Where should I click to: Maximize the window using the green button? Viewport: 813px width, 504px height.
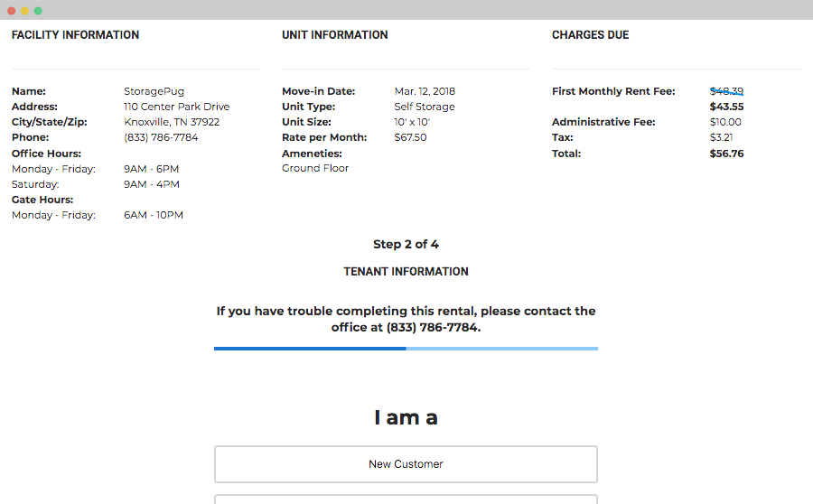coord(38,11)
